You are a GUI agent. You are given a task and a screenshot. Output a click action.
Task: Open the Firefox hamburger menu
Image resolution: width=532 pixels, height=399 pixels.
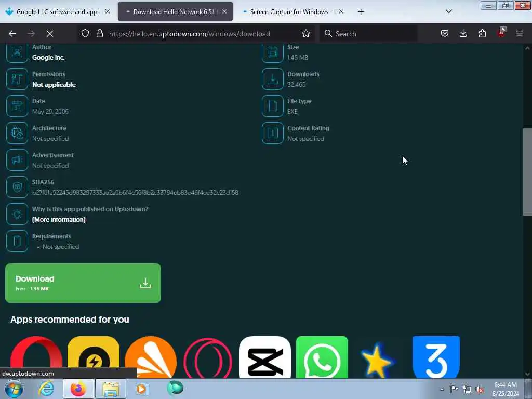point(520,34)
